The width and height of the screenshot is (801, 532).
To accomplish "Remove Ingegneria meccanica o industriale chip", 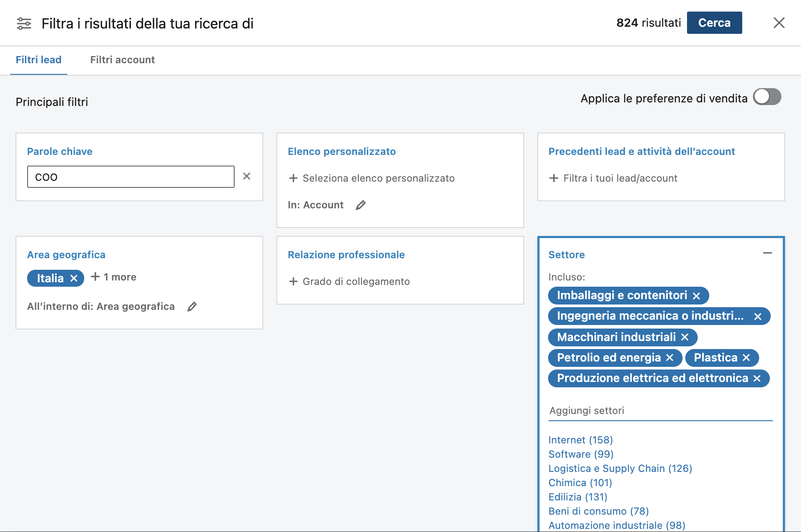I will click(758, 316).
